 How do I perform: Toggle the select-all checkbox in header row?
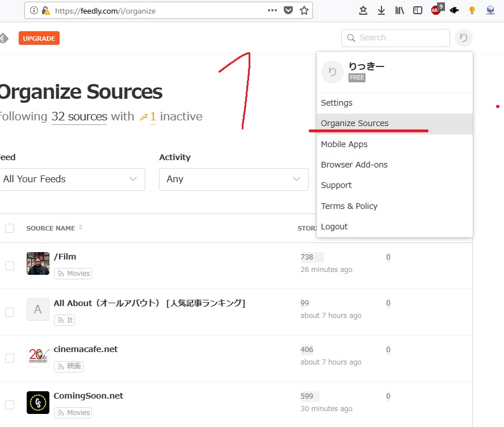point(10,228)
